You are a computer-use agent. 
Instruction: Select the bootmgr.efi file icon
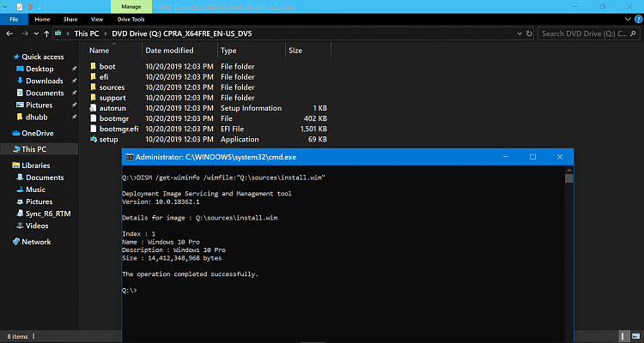tap(94, 129)
